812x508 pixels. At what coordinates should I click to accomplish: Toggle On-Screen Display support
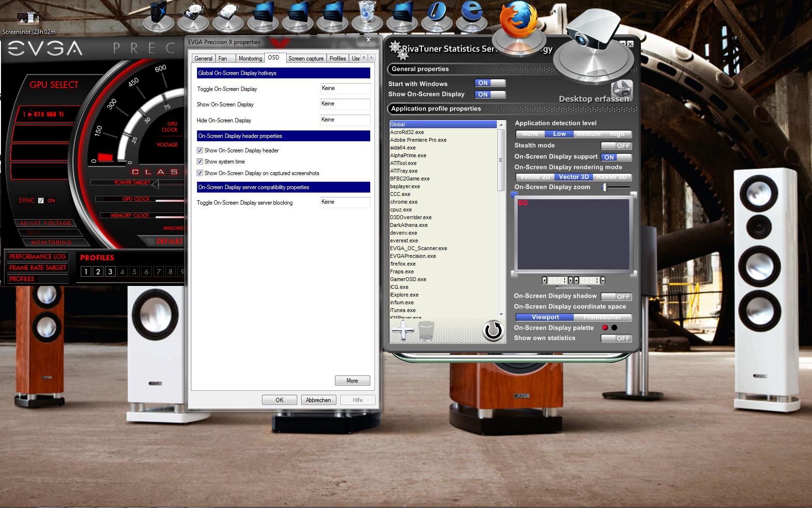[x=616, y=157]
